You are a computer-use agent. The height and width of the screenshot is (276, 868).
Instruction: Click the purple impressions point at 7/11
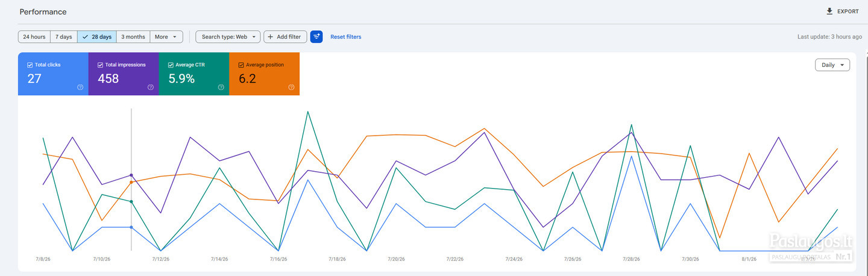pyautogui.click(x=131, y=175)
